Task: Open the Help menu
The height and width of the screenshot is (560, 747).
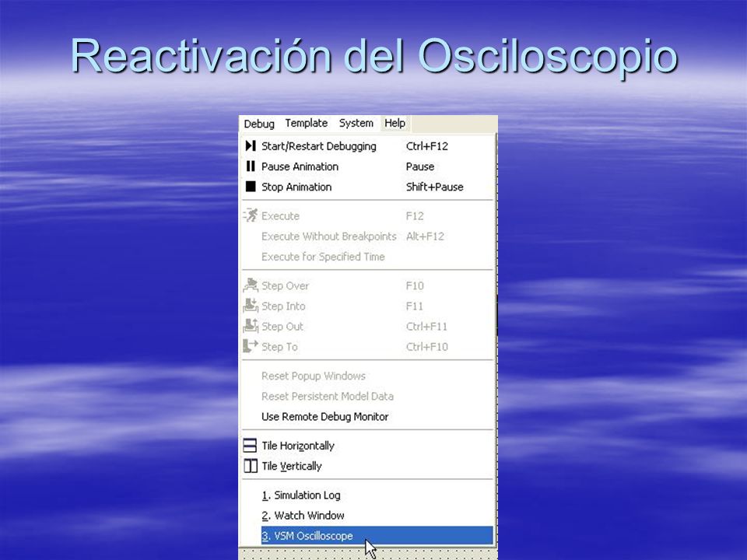Action: click(x=395, y=124)
